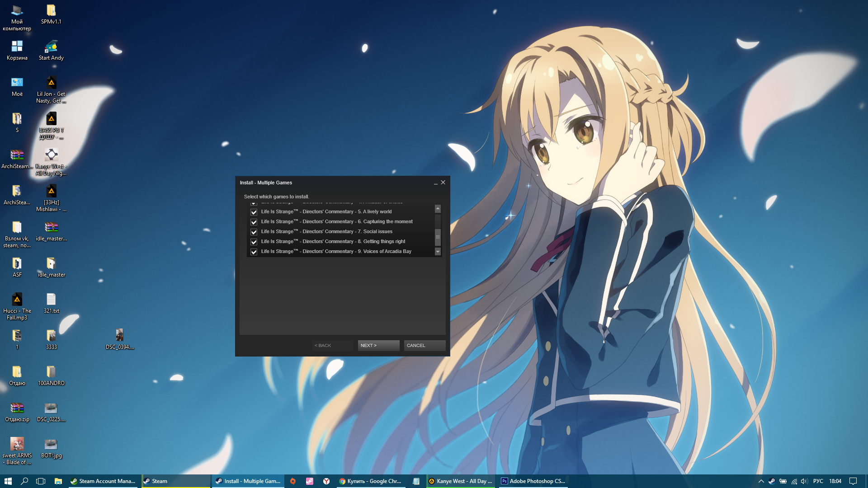Open the clock showing 18:04
Screen dimensions: 868x488
click(x=835, y=481)
